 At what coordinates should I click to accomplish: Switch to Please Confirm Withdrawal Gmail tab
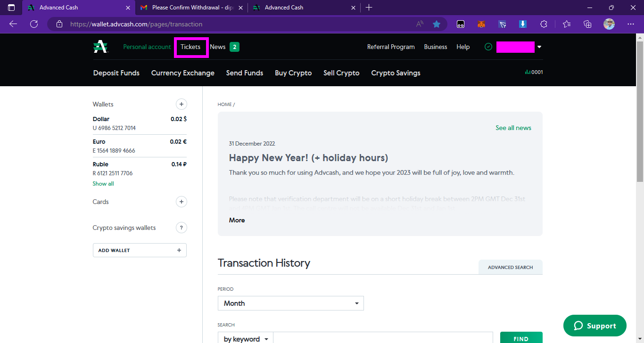192,8
